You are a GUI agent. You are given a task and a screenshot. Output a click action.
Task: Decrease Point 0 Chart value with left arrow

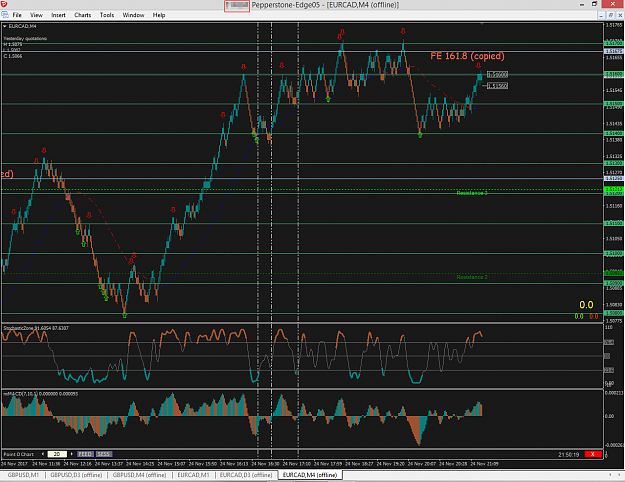(43, 454)
